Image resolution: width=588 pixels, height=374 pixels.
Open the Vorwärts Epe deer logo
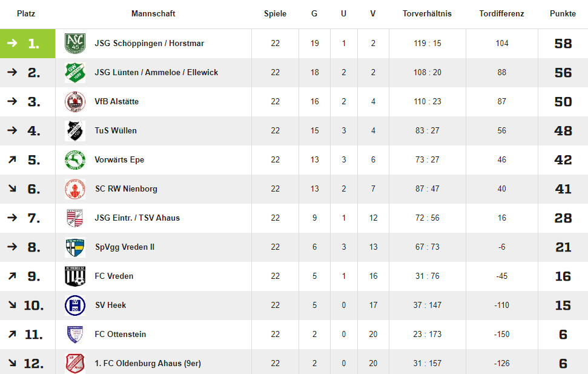[x=75, y=160]
